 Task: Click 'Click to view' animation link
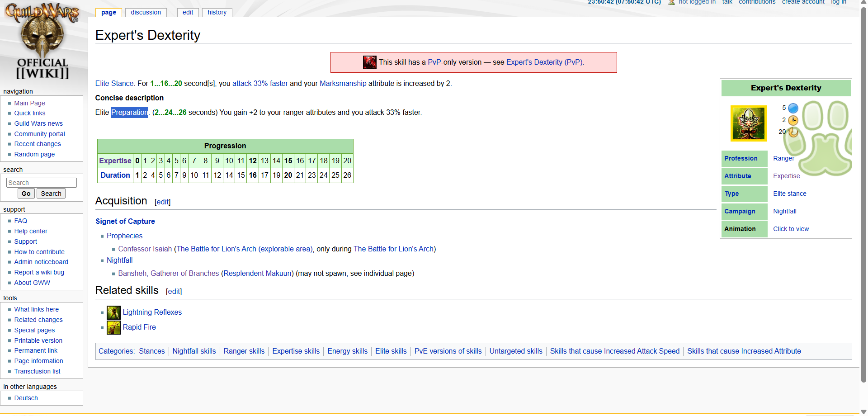point(791,229)
